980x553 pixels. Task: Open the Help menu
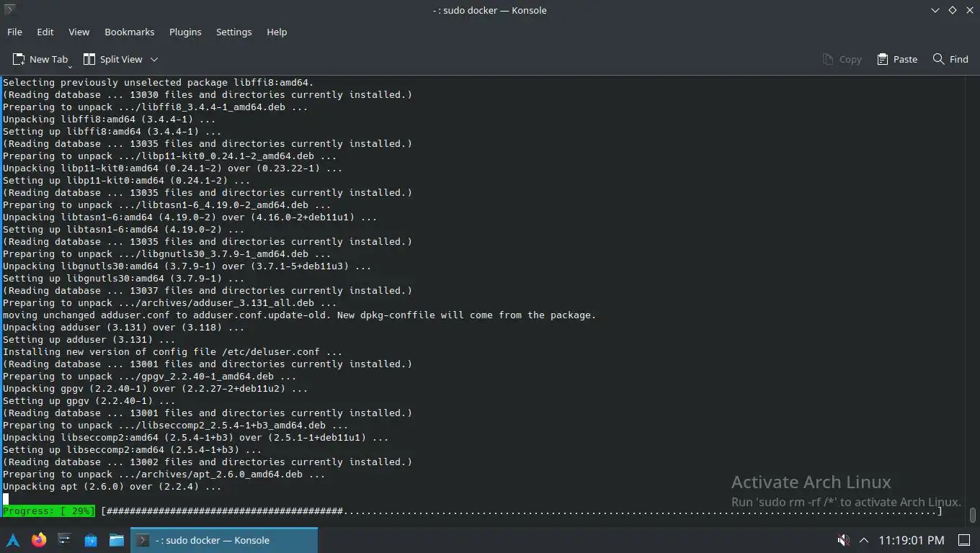click(277, 32)
